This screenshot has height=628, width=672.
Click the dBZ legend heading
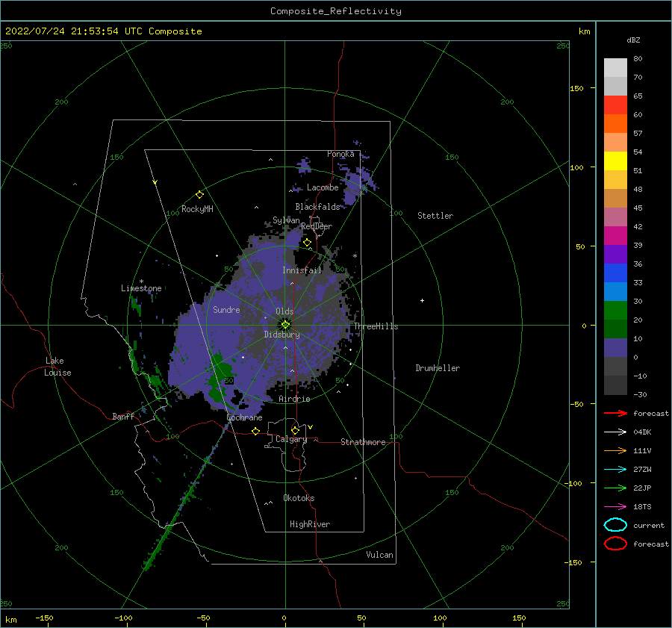[x=633, y=40]
